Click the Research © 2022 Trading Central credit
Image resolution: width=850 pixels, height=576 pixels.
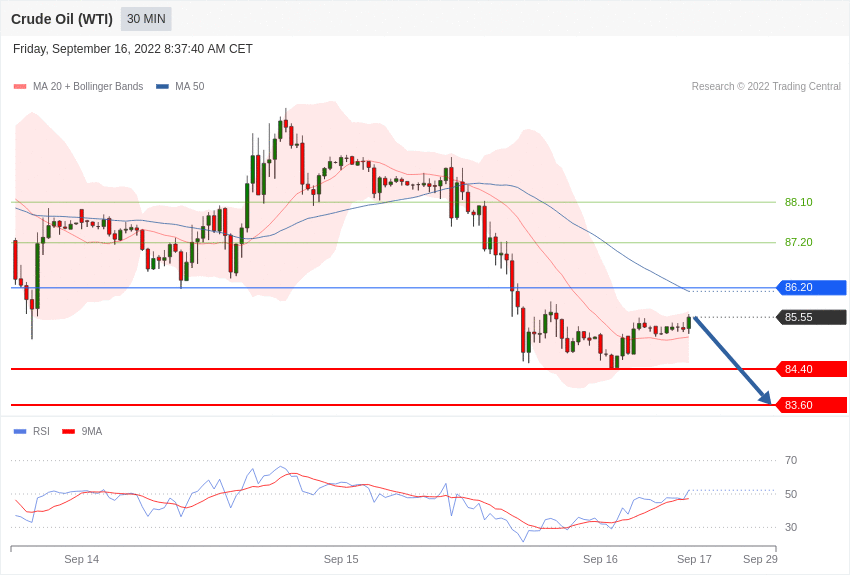click(x=766, y=86)
